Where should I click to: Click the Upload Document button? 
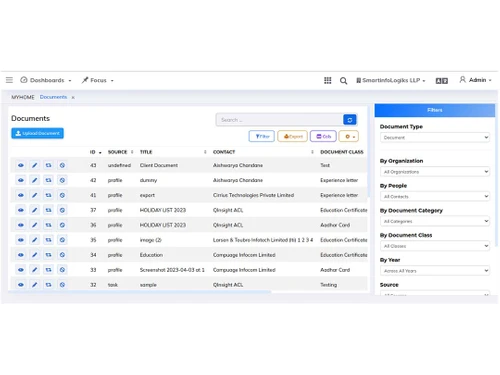37,133
